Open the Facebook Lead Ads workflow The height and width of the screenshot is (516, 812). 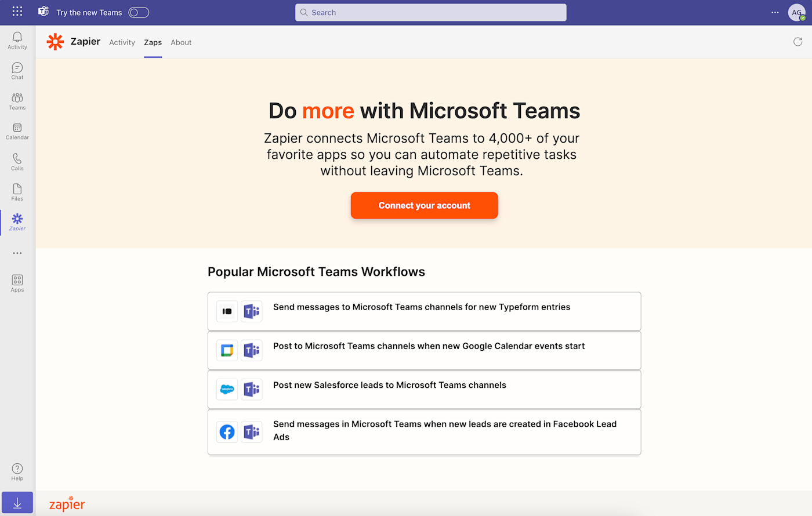click(x=424, y=432)
